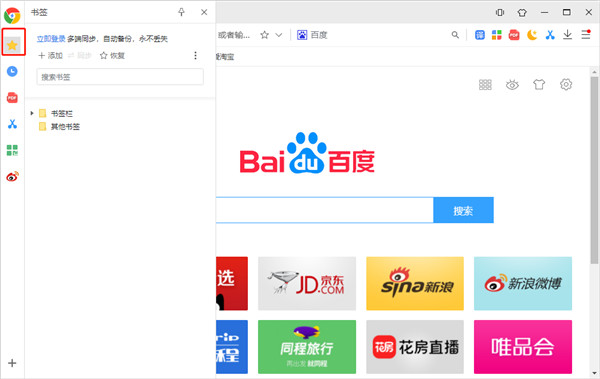Viewport: 600px width, 379px height.
Task: Open the PDF tool in sidebar
Action: click(12, 98)
